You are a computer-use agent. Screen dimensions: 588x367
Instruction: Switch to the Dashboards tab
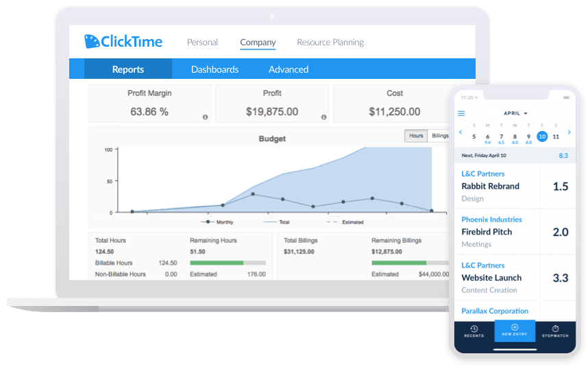215,69
